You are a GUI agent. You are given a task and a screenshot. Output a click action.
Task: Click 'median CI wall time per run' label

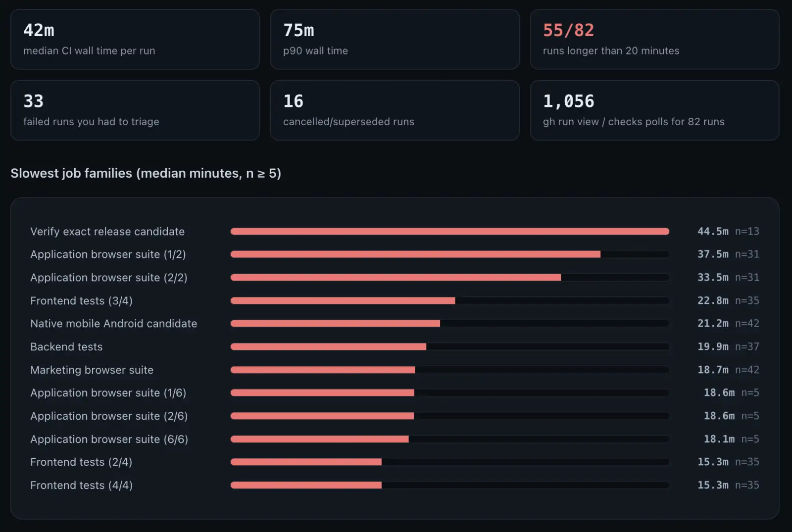click(x=89, y=50)
